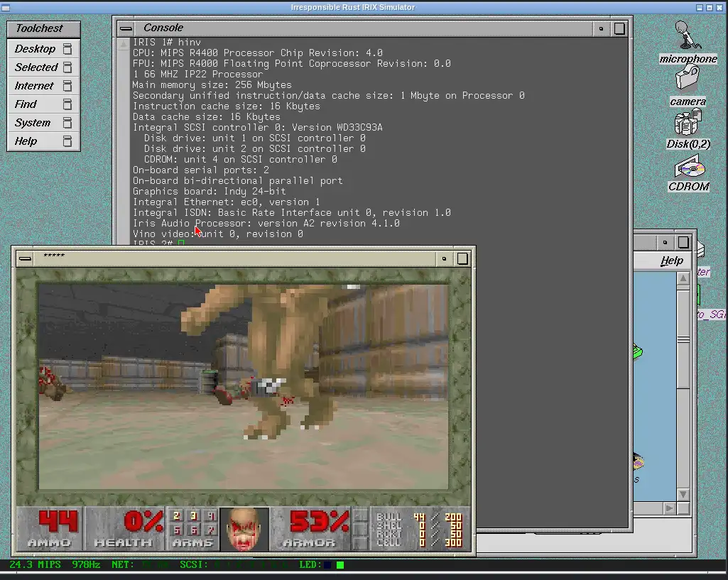The height and width of the screenshot is (580, 728).
Task: Open the Doom window menu button
Action: click(25, 258)
